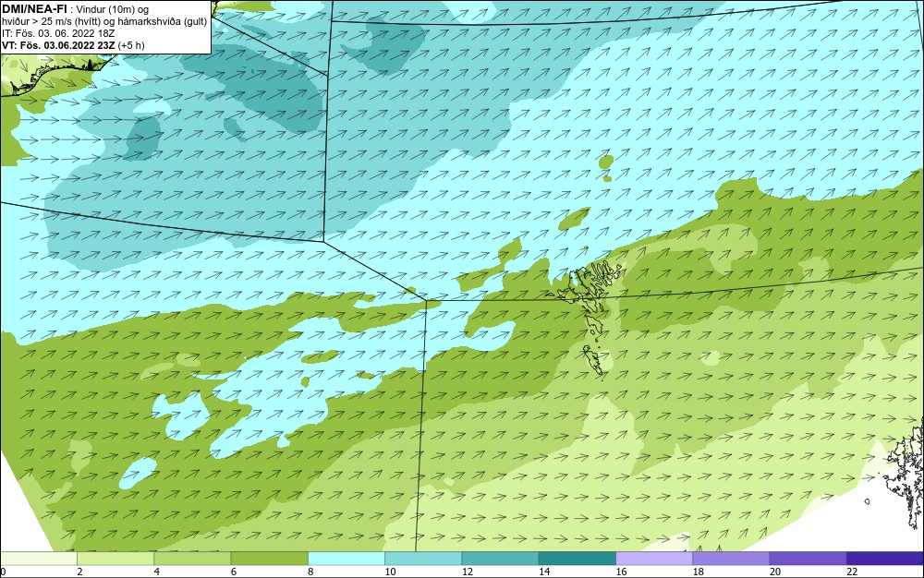Click the 18–20 m/s purple legend swatch
The height and width of the screenshot is (578, 924).
[x=731, y=558]
